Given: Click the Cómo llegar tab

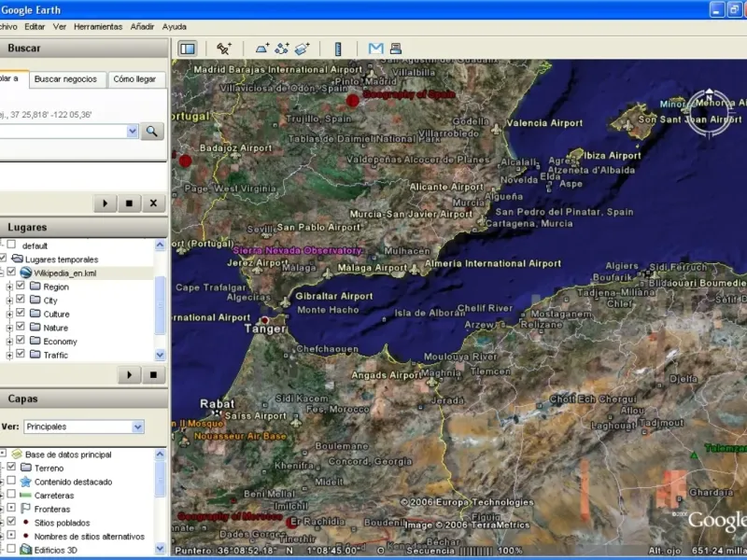Looking at the screenshot, I should [134, 79].
